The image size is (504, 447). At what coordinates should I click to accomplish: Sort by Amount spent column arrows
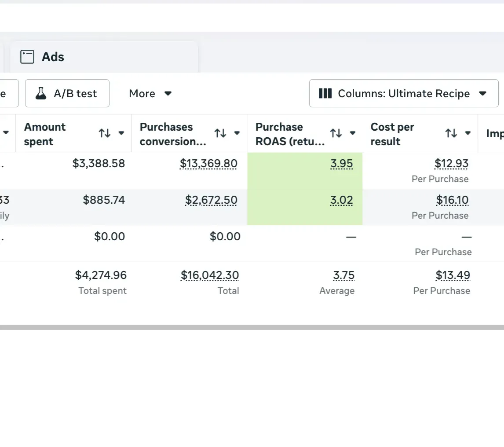(x=105, y=133)
